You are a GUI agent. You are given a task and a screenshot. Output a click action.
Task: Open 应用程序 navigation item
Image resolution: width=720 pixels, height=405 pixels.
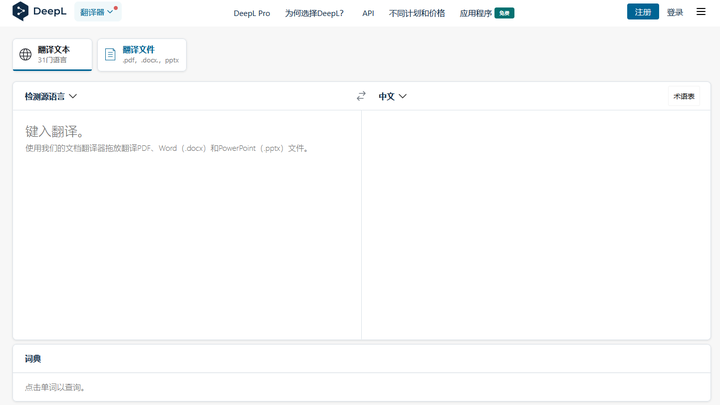coord(476,13)
